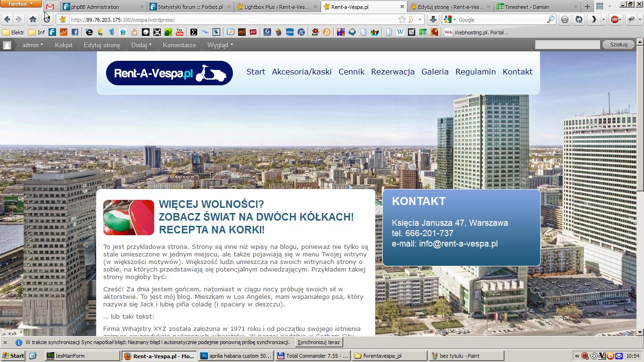The image size is (644, 362).
Task: Open the checkbox icon bookmark
Action: point(412,32)
